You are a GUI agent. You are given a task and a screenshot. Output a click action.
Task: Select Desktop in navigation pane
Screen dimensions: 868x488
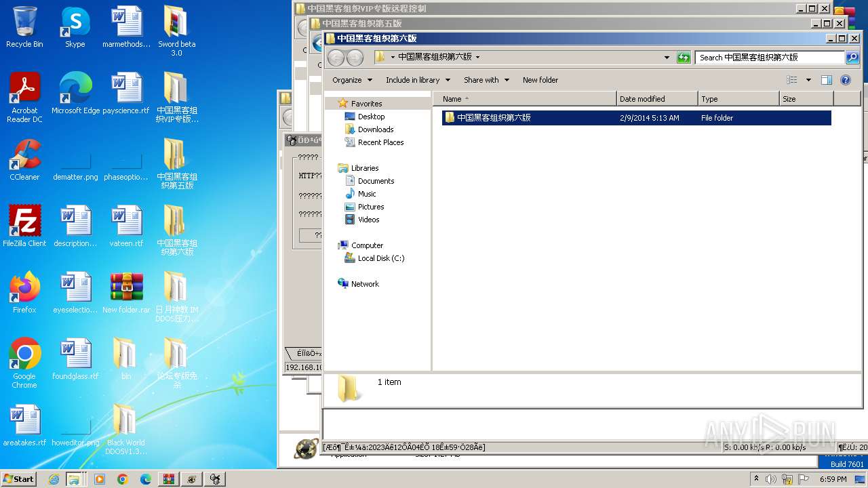click(x=371, y=117)
